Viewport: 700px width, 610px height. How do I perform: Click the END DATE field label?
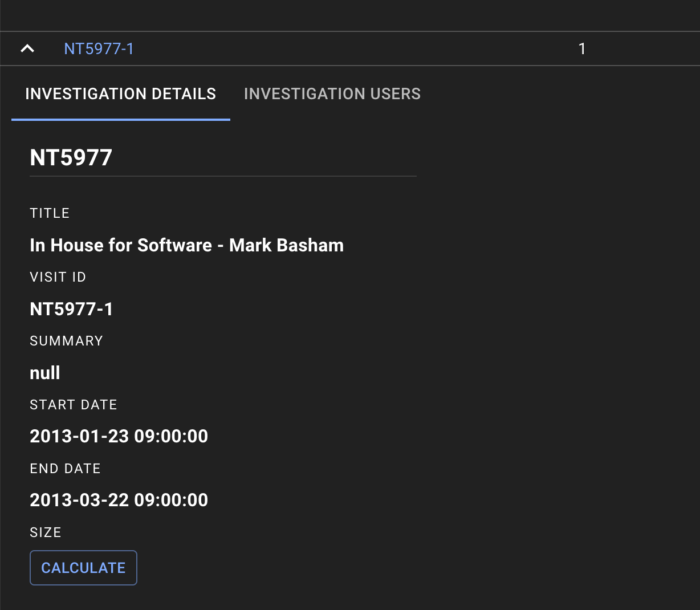pyautogui.click(x=65, y=468)
